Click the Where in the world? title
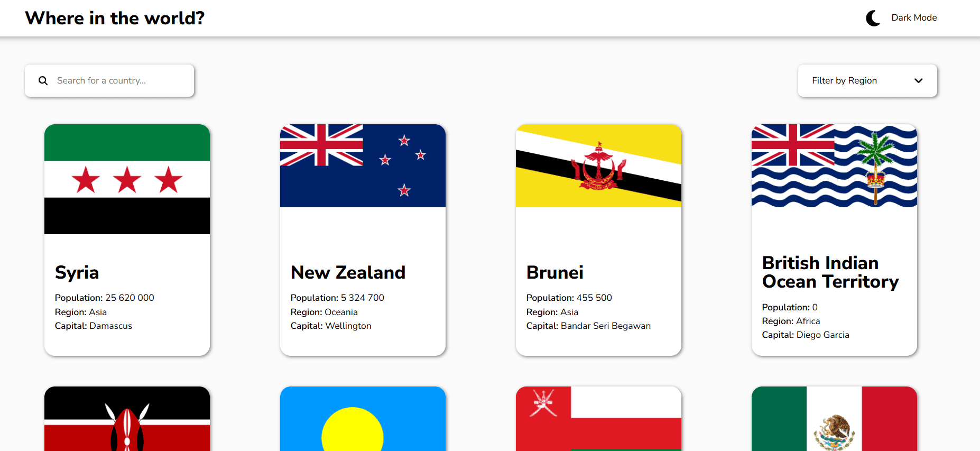Image resolution: width=980 pixels, height=451 pixels. click(115, 18)
